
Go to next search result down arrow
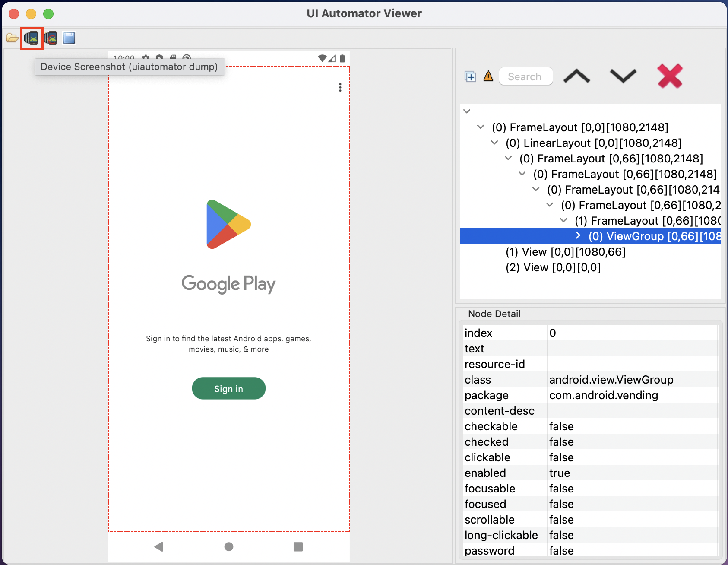623,76
